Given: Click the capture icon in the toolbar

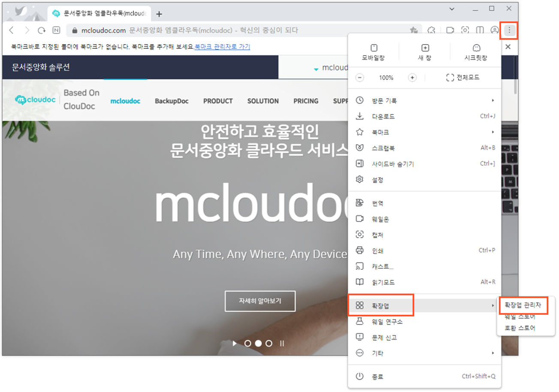Looking at the screenshot, I should coord(465,30).
